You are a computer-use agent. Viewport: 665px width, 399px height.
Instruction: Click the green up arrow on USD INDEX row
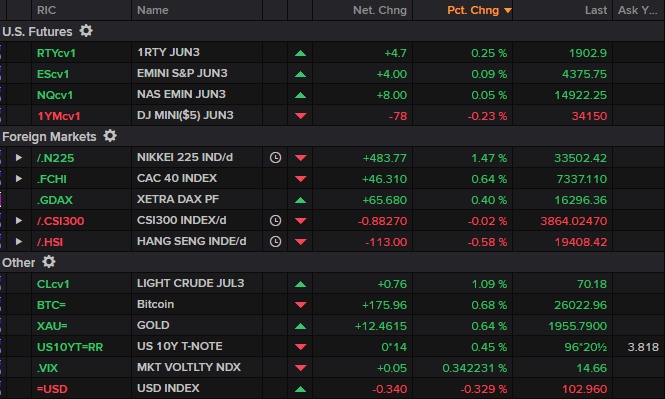point(300,389)
